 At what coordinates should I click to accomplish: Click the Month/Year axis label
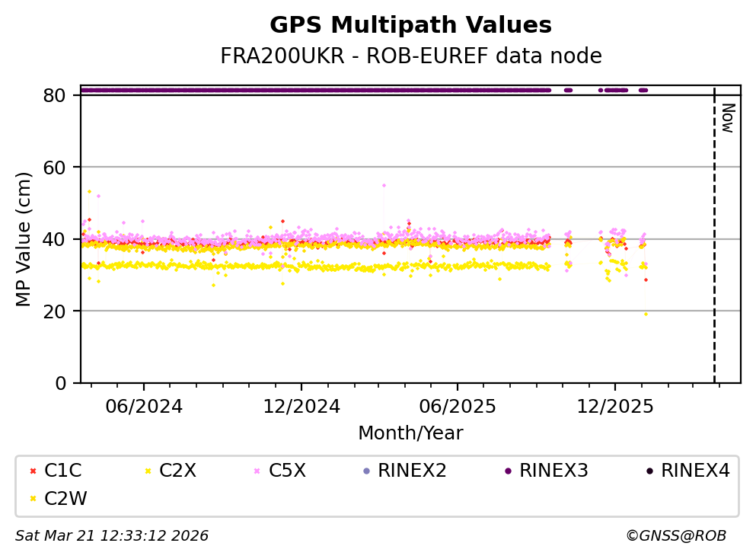410,433
